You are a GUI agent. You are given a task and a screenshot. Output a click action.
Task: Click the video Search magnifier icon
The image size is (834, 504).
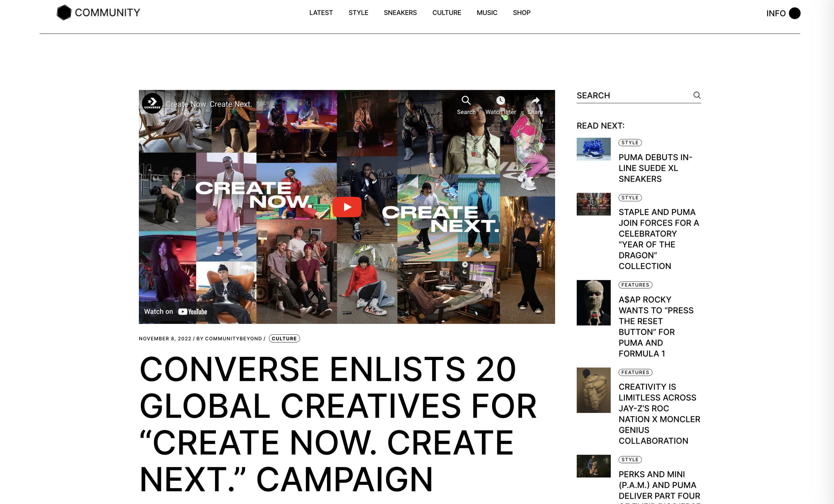tap(466, 100)
